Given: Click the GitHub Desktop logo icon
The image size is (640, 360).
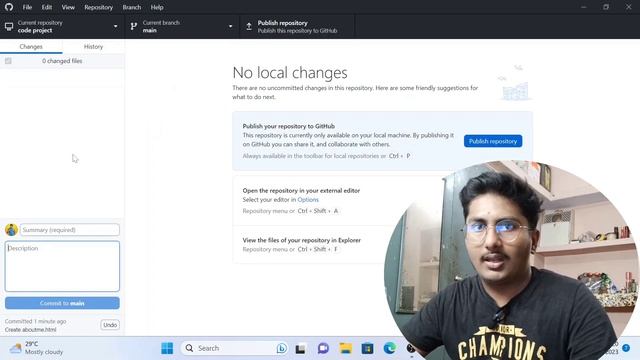Looking at the screenshot, I should click(x=9, y=7).
